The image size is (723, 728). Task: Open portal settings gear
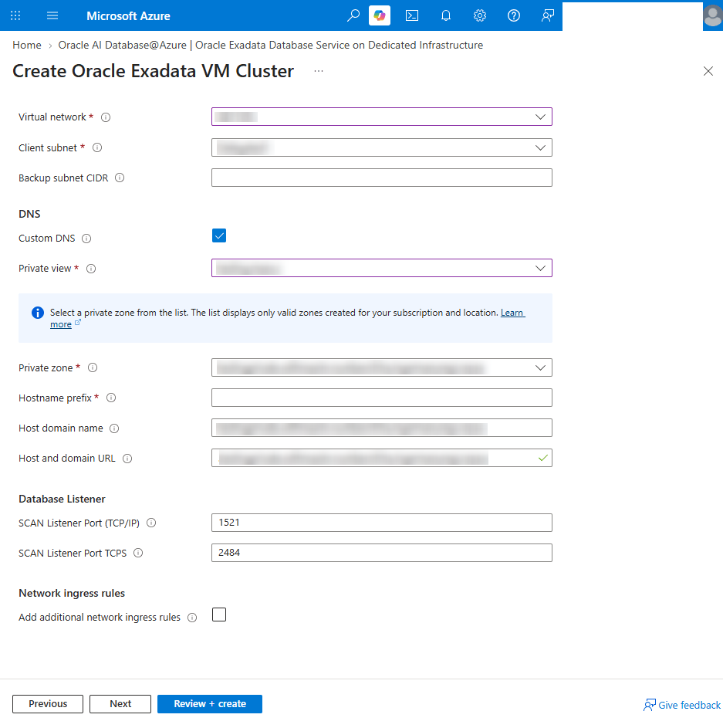(480, 15)
